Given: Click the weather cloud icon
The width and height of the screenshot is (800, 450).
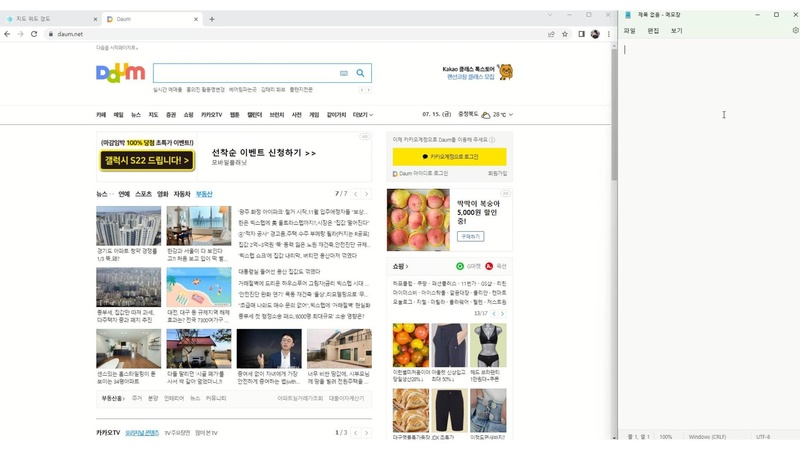Looking at the screenshot, I should (486, 115).
